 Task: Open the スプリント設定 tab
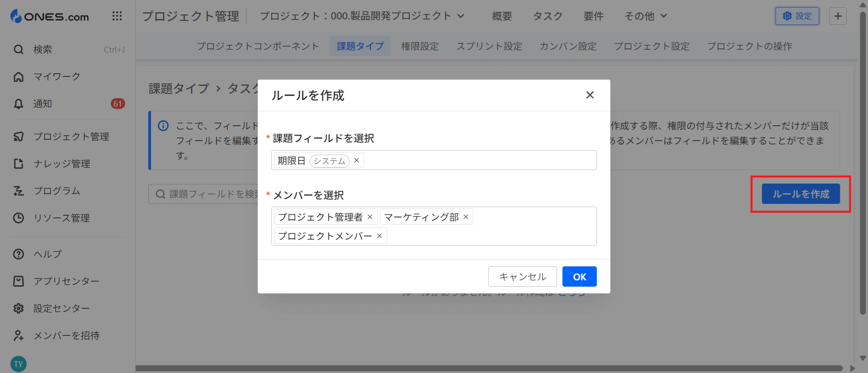click(x=489, y=46)
